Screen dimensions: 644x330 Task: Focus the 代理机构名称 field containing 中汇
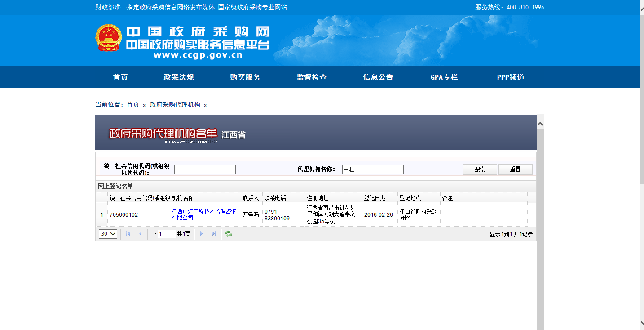pos(373,169)
